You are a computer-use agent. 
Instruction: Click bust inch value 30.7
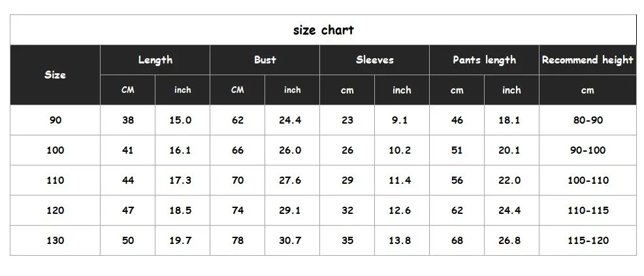tap(292, 241)
